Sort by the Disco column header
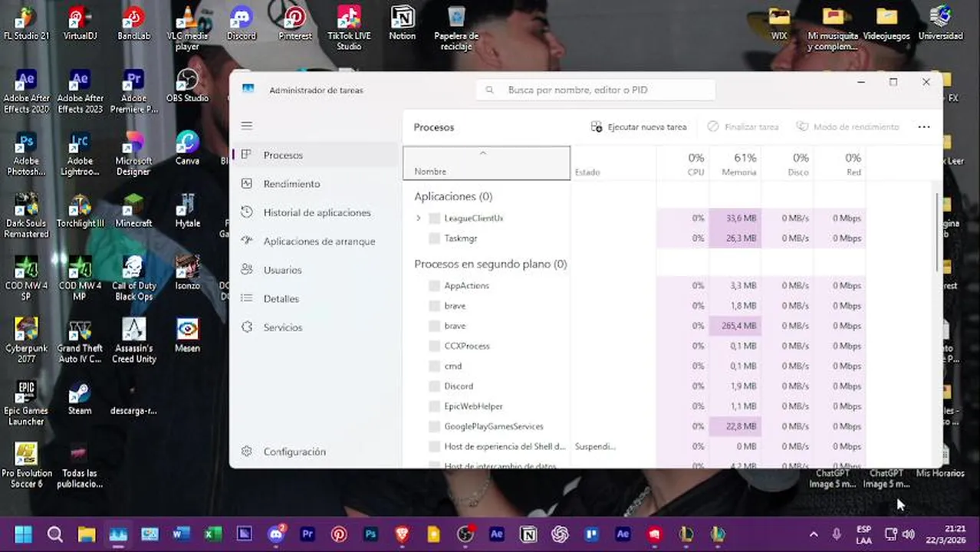 [787, 163]
